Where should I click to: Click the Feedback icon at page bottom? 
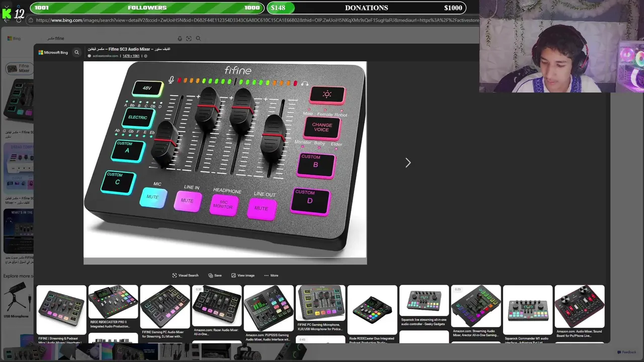pos(619,352)
